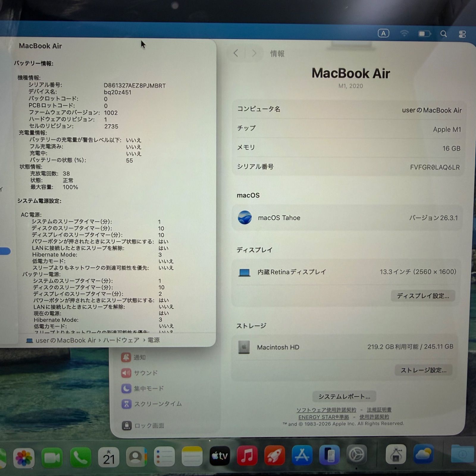Select the device name bq20z451
This screenshot has height=476, width=476.
[118, 92]
